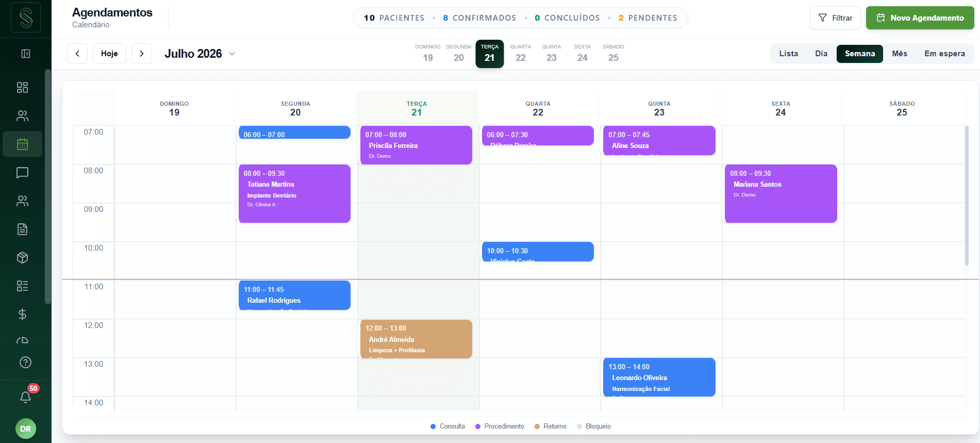Image resolution: width=980 pixels, height=443 pixels.
Task: Open the calendar icon in sidebar
Action: click(22, 144)
